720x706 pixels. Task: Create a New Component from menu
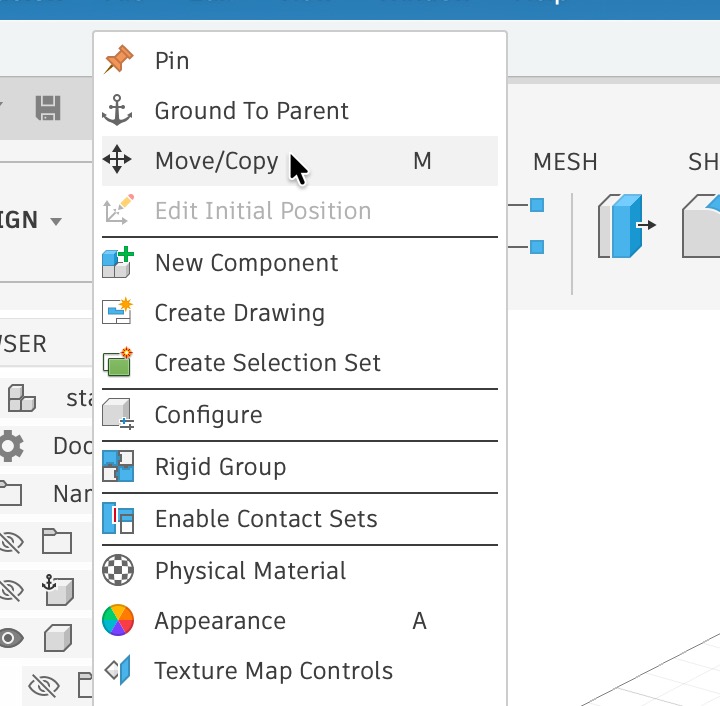pyautogui.click(x=246, y=263)
